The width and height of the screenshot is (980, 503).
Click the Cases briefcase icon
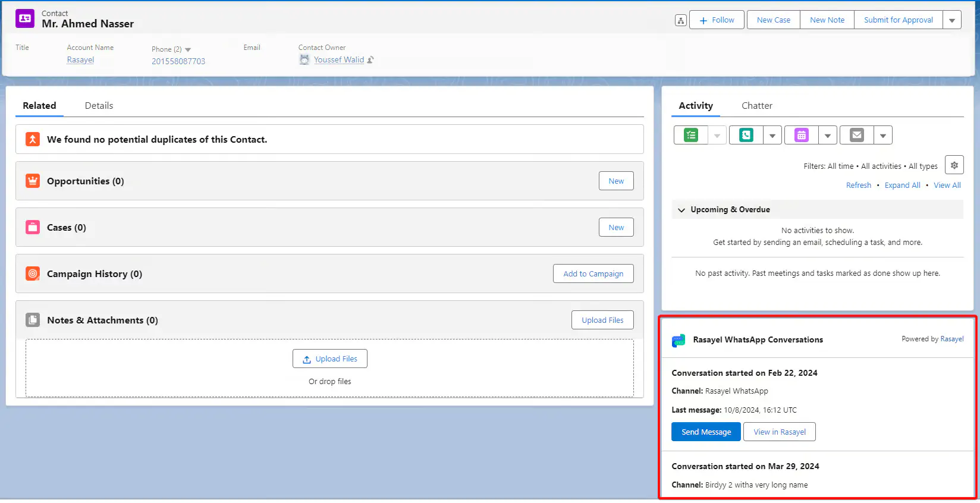pyautogui.click(x=33, y=227)
